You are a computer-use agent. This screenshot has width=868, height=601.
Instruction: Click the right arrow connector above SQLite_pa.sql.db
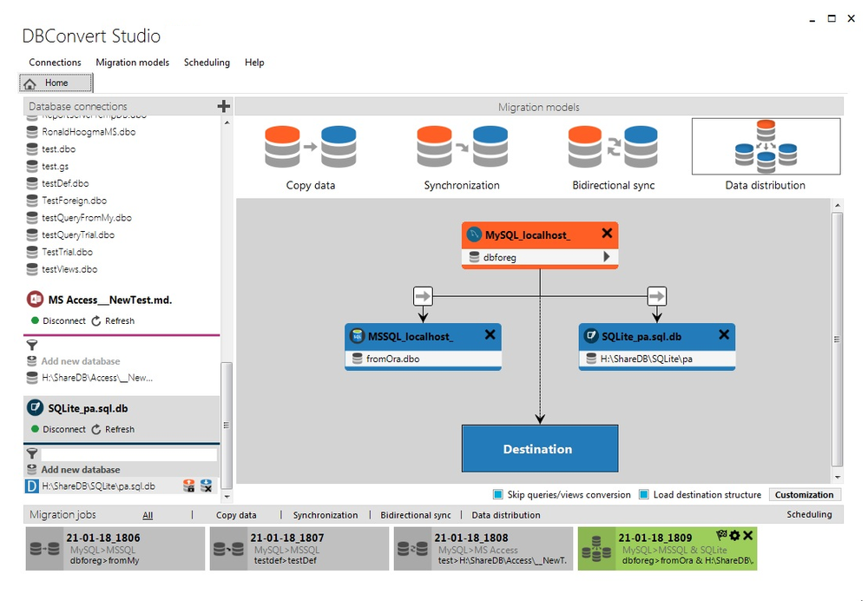click(x=657, y=295)
